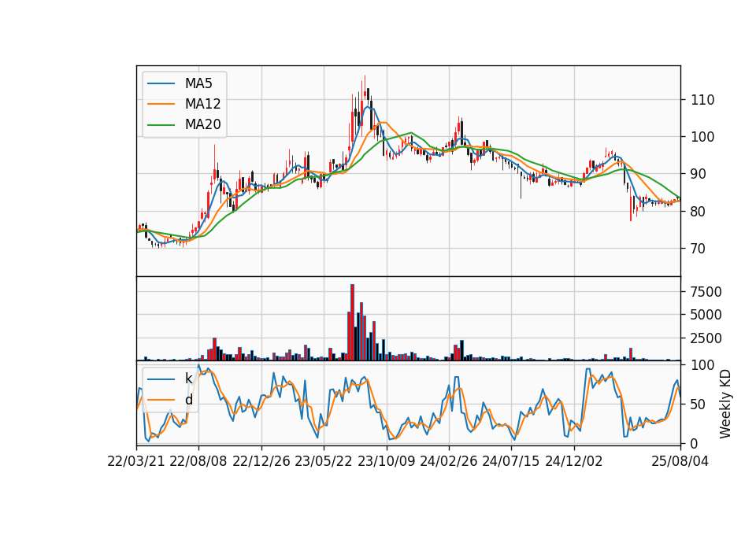Click the 100 price axis tick label

tap(702, 137)
